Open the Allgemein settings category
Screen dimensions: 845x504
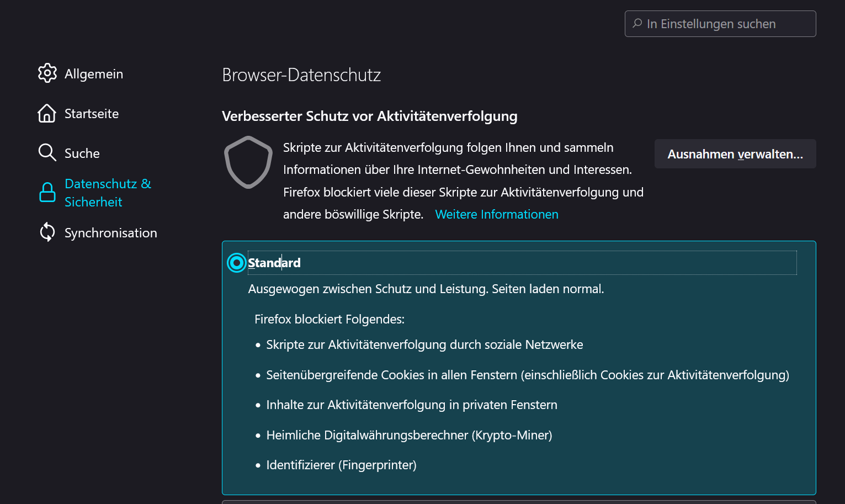(x=94, y=74)
